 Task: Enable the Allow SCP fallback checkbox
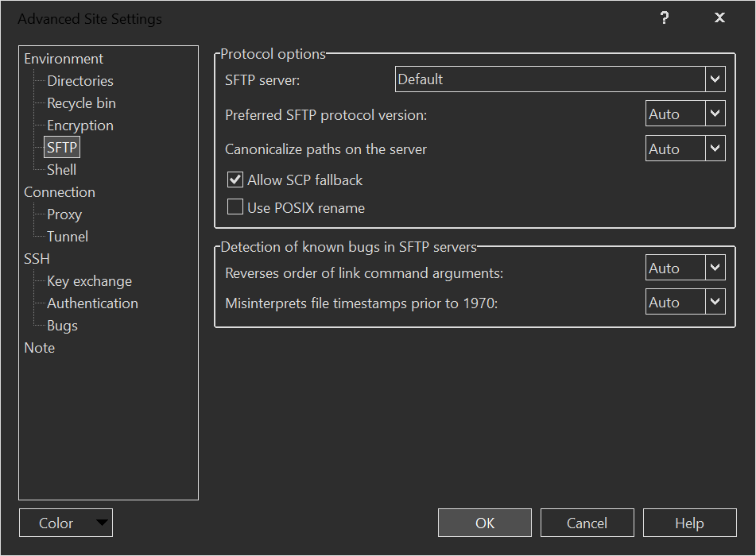(x=235, y=180)
